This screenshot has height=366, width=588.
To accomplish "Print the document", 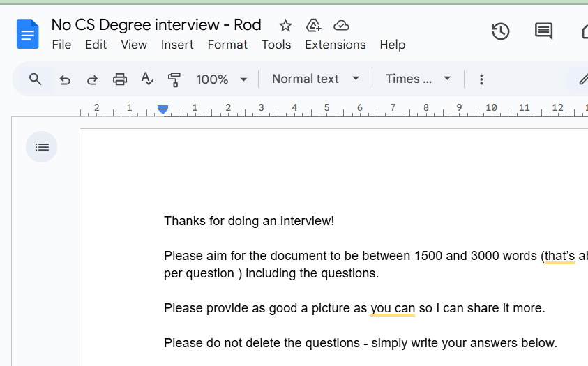I will pos(120,79).
